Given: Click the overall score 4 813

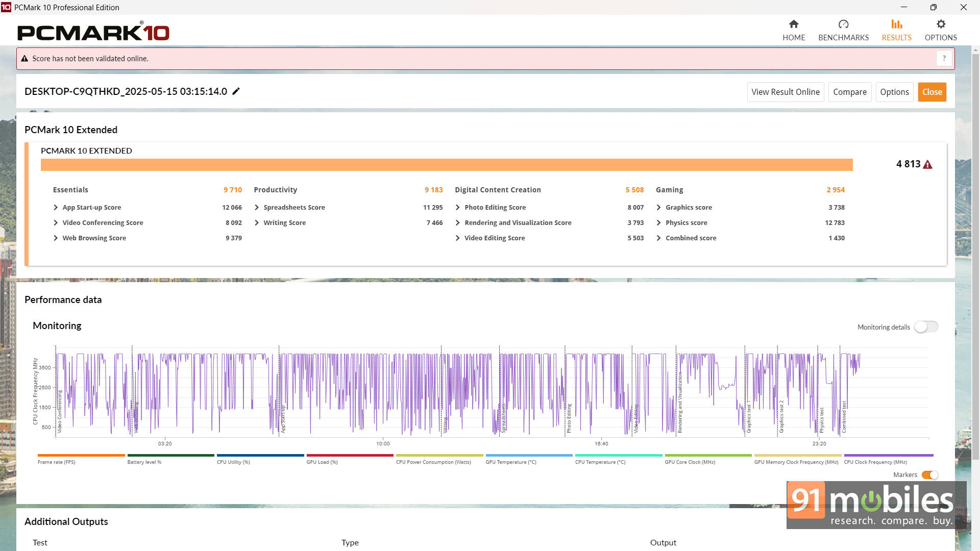Looking at the screenshot, I should pyautogui.click(x=908, y=164).
